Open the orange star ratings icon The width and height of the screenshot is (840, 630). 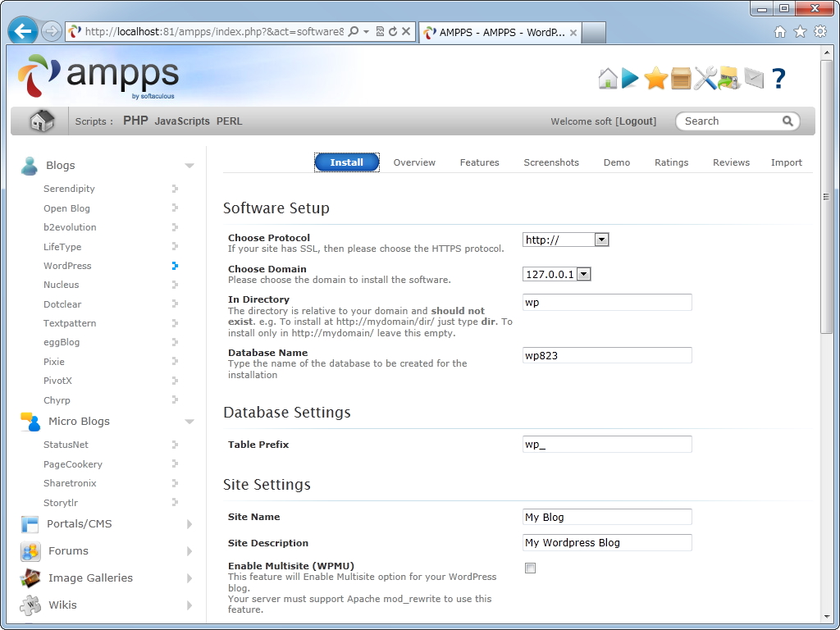655,79
